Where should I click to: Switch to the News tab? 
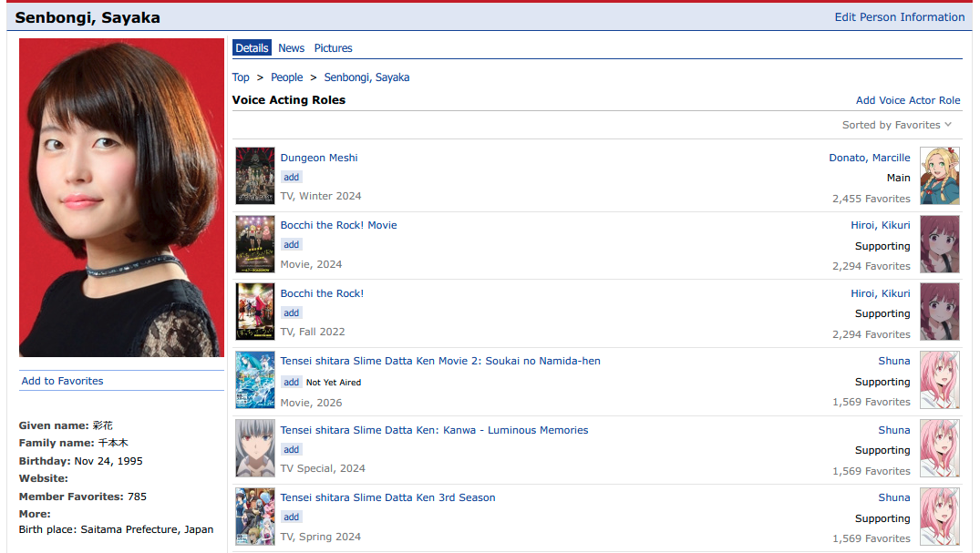click(291, 48)
